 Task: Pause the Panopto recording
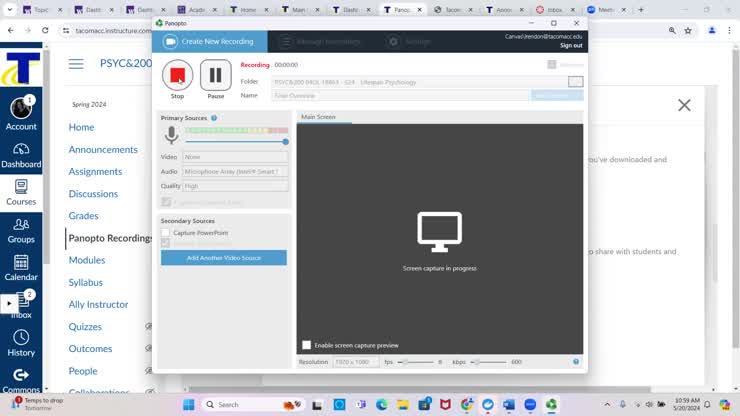tap(216, 75)
